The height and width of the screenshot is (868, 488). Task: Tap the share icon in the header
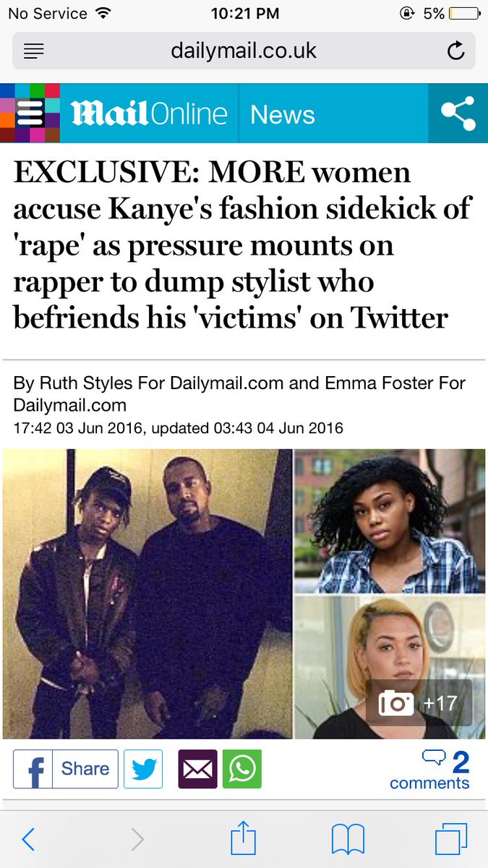pyautogui.click(x=458, y=114)
